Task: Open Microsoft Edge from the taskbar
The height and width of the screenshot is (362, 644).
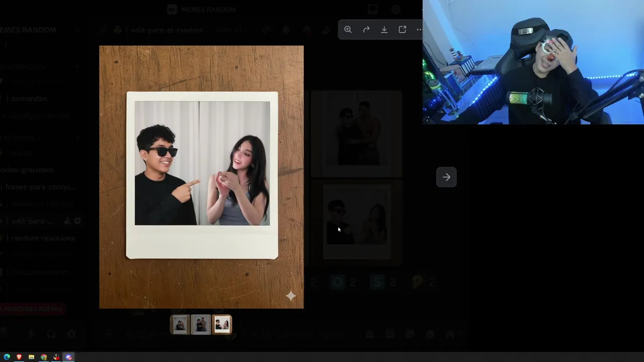Action: click(7, 357)
